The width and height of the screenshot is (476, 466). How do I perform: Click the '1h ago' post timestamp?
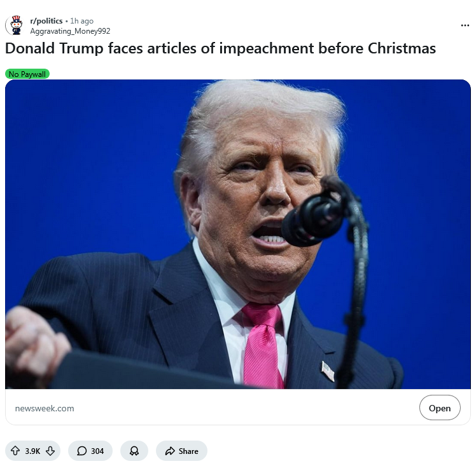81,21
